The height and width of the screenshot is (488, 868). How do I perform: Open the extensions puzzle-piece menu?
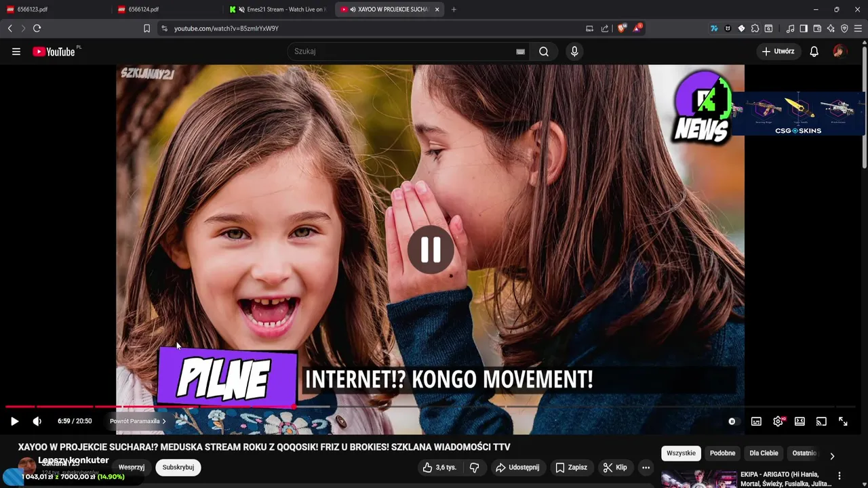[755, 28]
